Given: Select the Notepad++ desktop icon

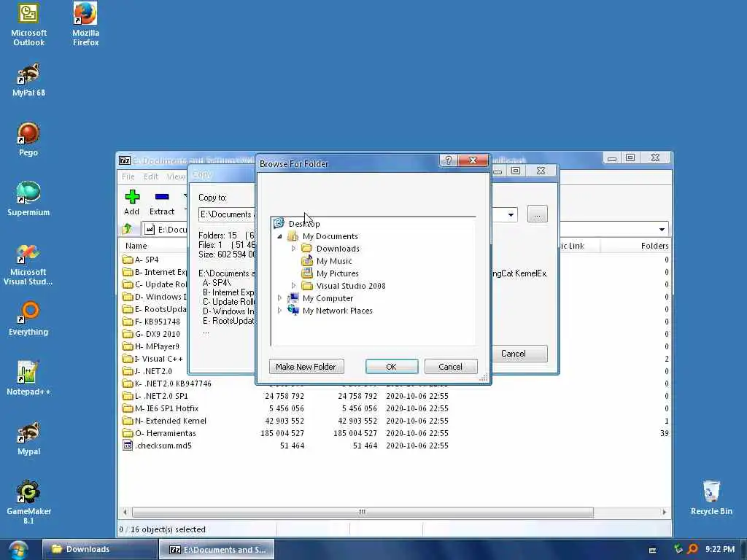Looking at the screenshot, I should coord(28,378).
